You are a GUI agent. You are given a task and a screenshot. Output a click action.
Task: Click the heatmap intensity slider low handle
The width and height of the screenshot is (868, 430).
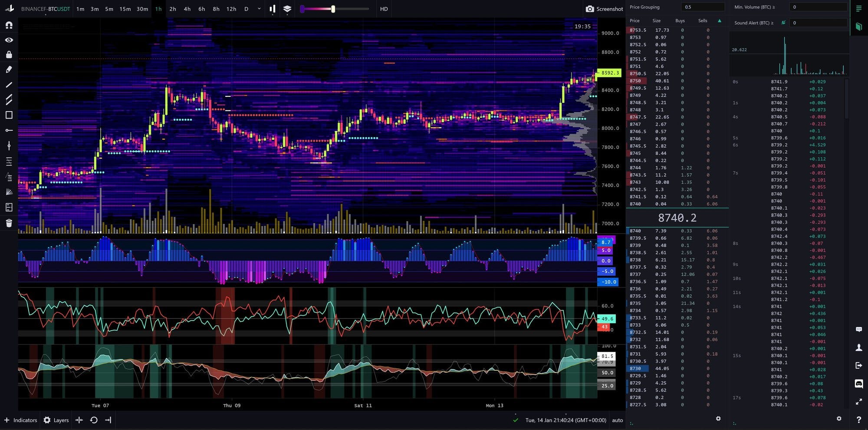pos(302,9)
